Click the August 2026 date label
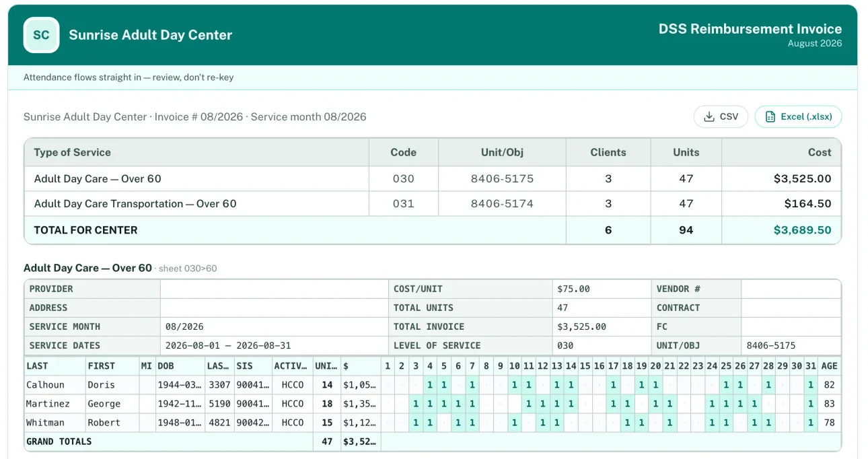 815,43
